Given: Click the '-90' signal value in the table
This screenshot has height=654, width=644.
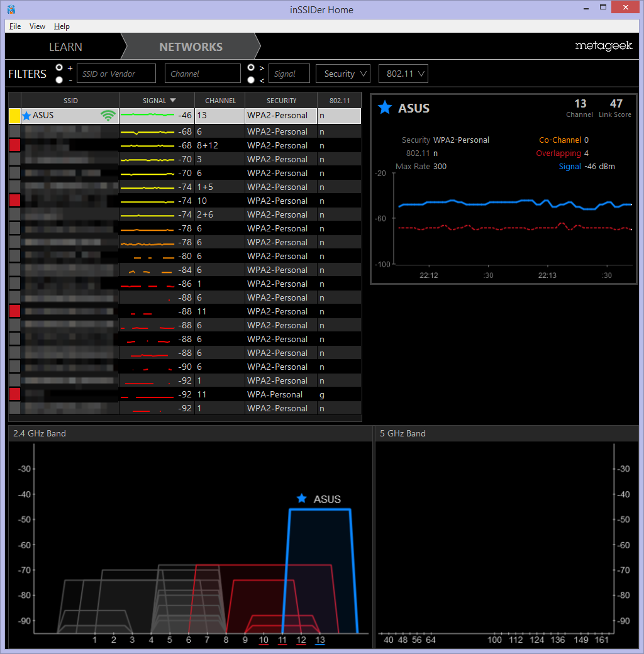Looking at the screenshot, I should tap(185, 367).
